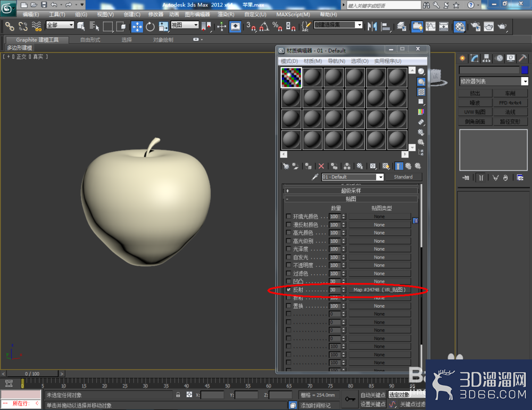Collapse the 贴图 rollout
532x410 pixels.
[x=351, y=199]
